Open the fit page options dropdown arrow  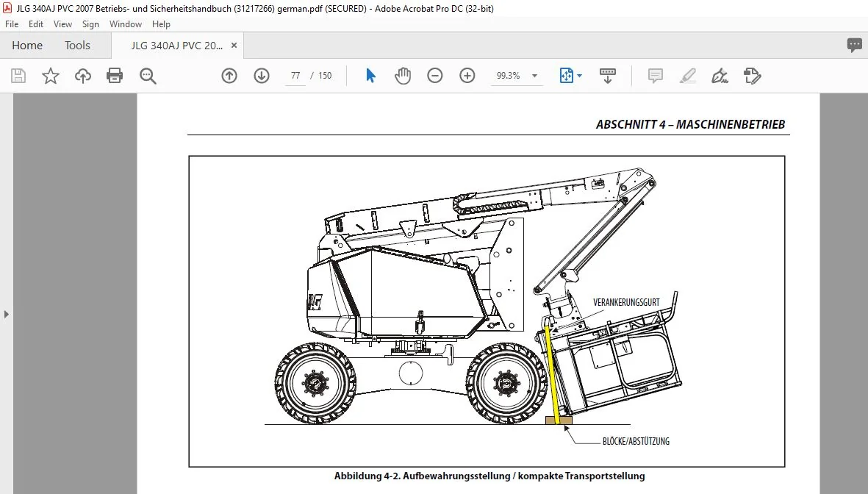[x=580, y=76]
